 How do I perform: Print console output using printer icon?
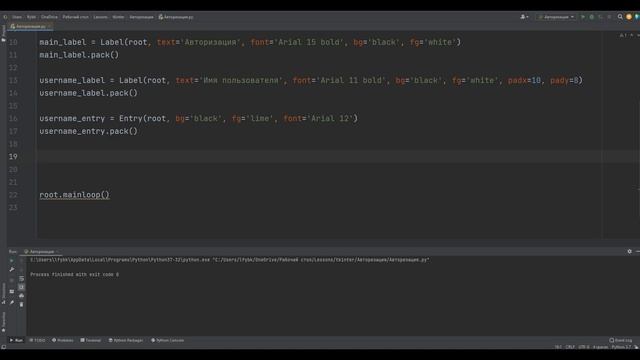[x=21, y=296]
